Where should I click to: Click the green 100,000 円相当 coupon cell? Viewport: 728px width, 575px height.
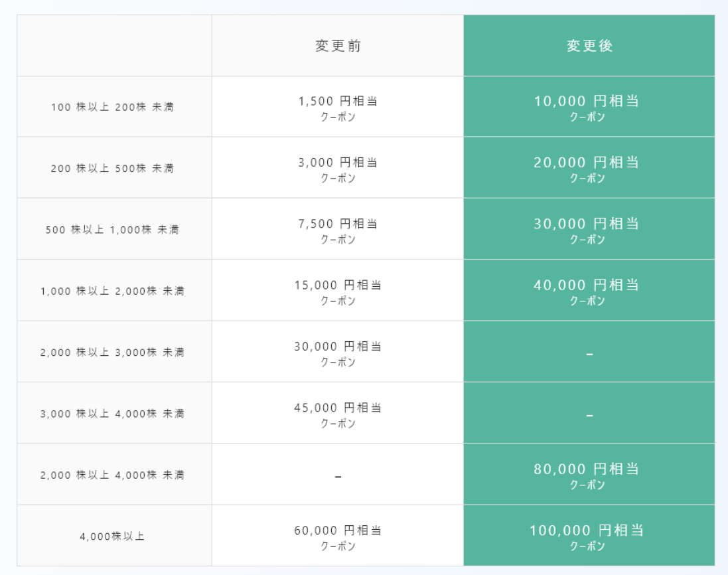point(587,536)
